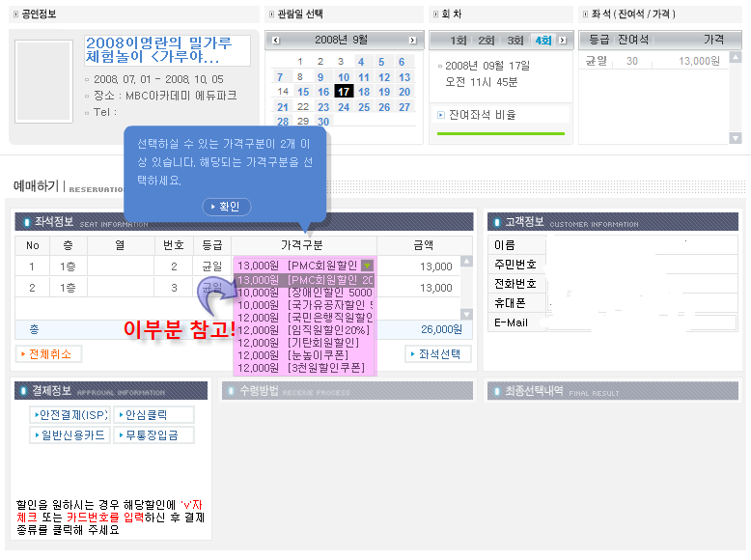Select September 24 in calendar

point(344,107)
